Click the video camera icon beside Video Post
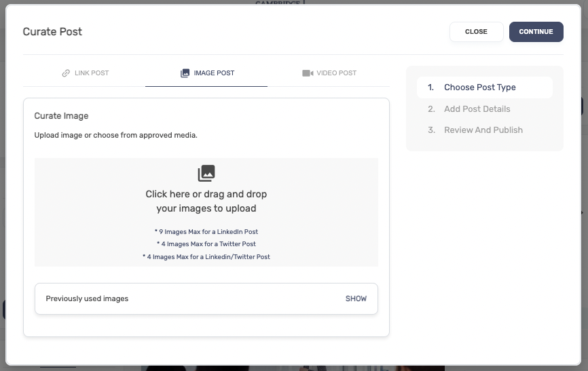This screenshot has width=588, height=371. [308, 73]
